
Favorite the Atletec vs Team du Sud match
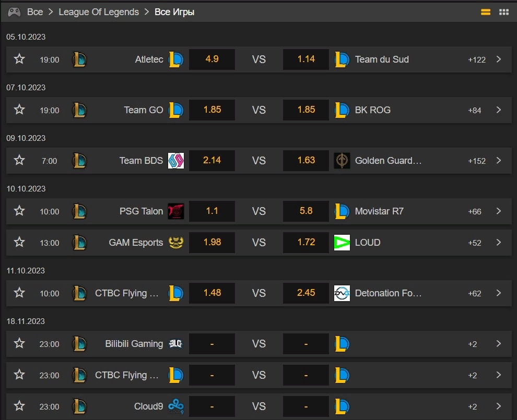19,59
